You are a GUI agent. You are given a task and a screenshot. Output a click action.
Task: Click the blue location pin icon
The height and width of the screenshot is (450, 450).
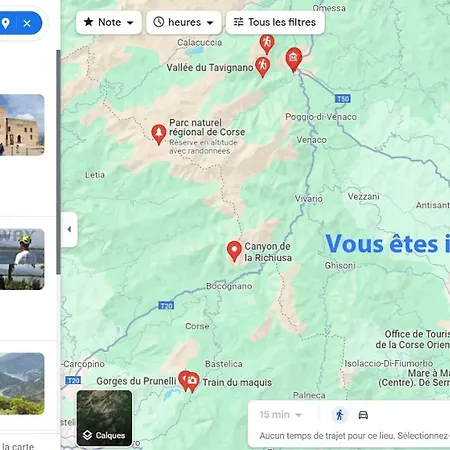tap(6, 23)
